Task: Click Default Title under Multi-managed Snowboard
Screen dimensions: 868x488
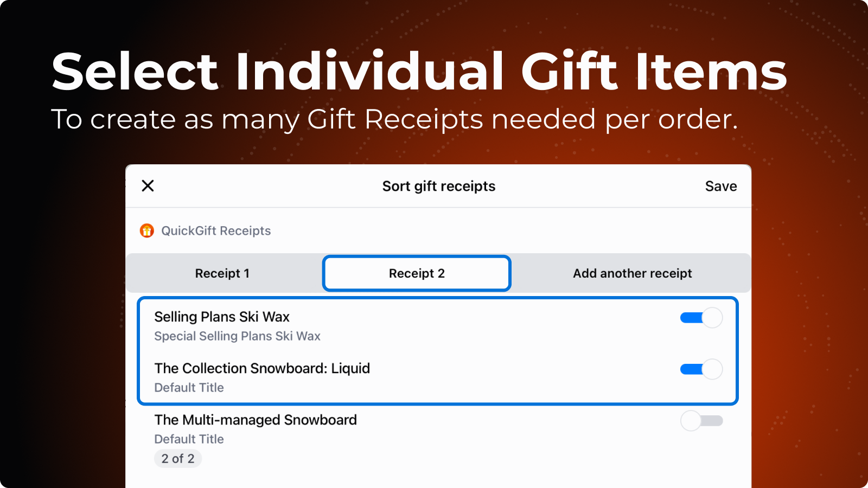Action: (189, 439)
